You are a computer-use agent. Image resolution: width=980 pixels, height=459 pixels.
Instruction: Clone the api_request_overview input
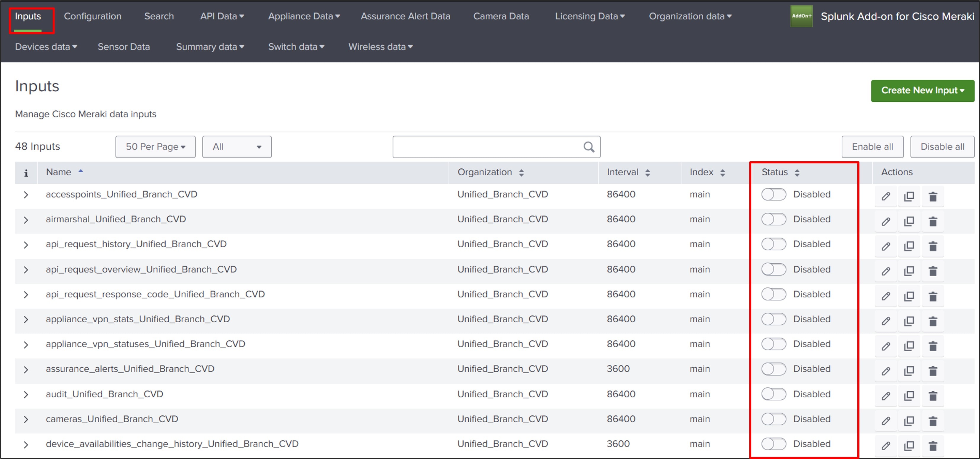tap(909, 271)
